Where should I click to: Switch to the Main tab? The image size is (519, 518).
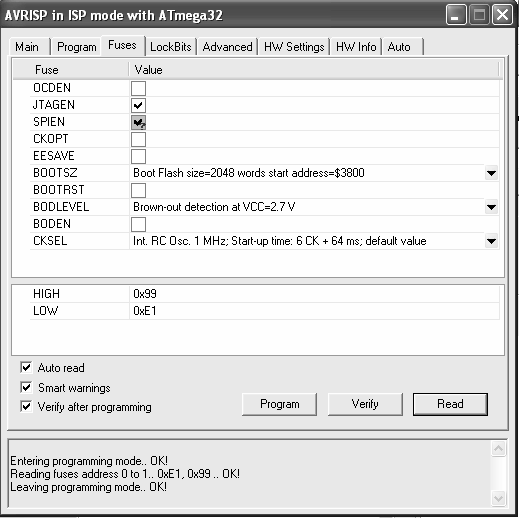[x=30, y=47]
